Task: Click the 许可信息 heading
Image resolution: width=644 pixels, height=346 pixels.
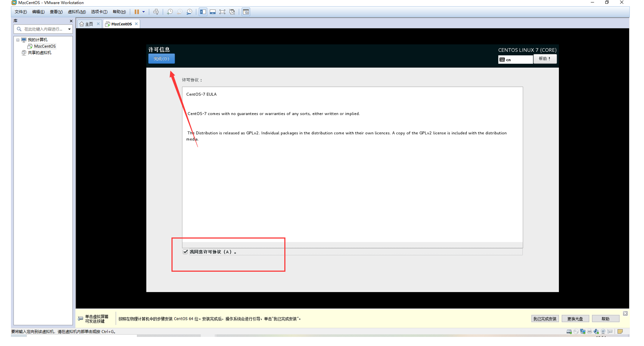Action: pyautogui.click(x=159, y=50)
